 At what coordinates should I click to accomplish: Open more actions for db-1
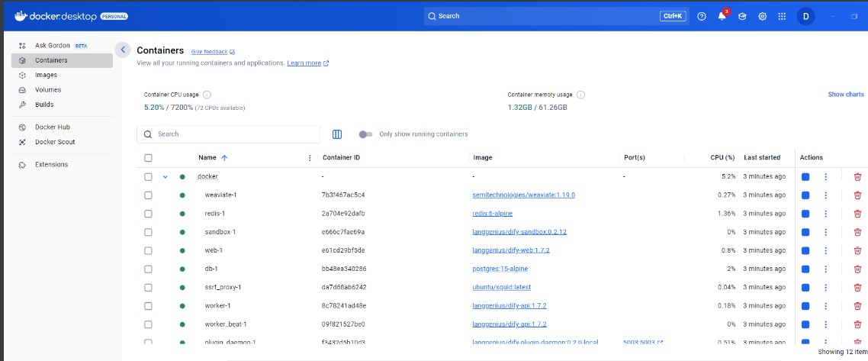[825, 269]
